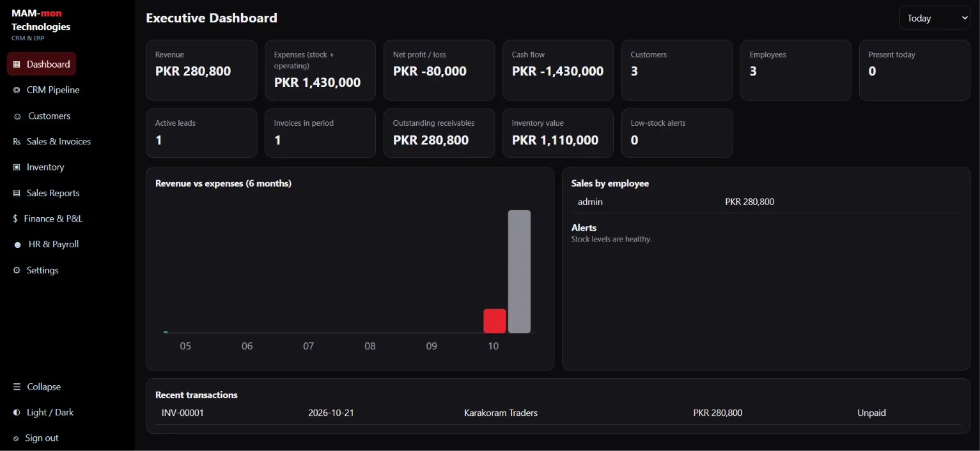Select the Revenue card showing PKR 280,800
The height and width of the screenshot is (451, 980).
coord(201,70)
